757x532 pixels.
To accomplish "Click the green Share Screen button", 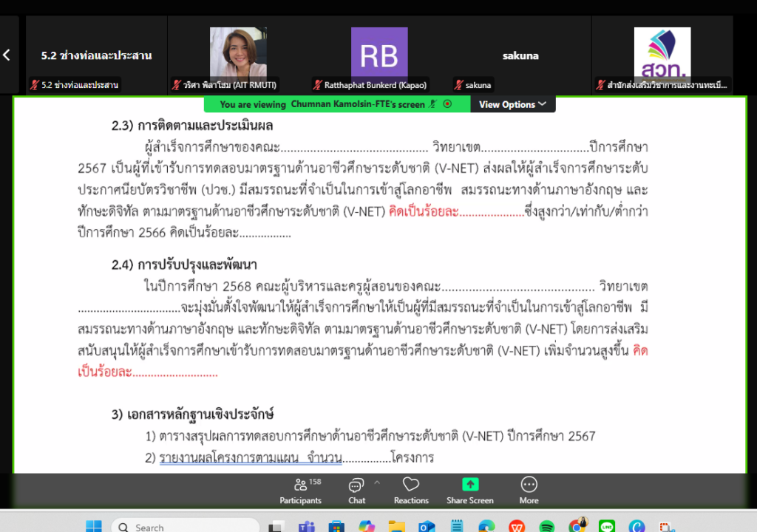I will point(470,490).
